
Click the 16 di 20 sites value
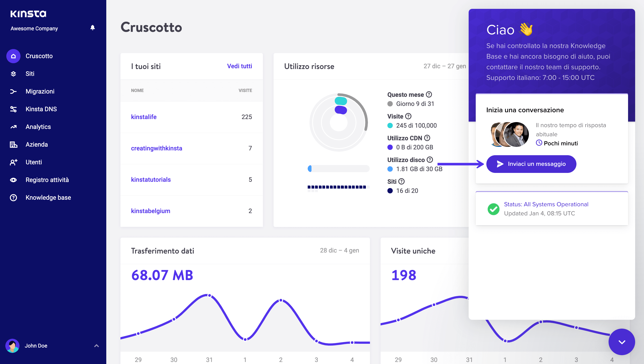(407, 191)
